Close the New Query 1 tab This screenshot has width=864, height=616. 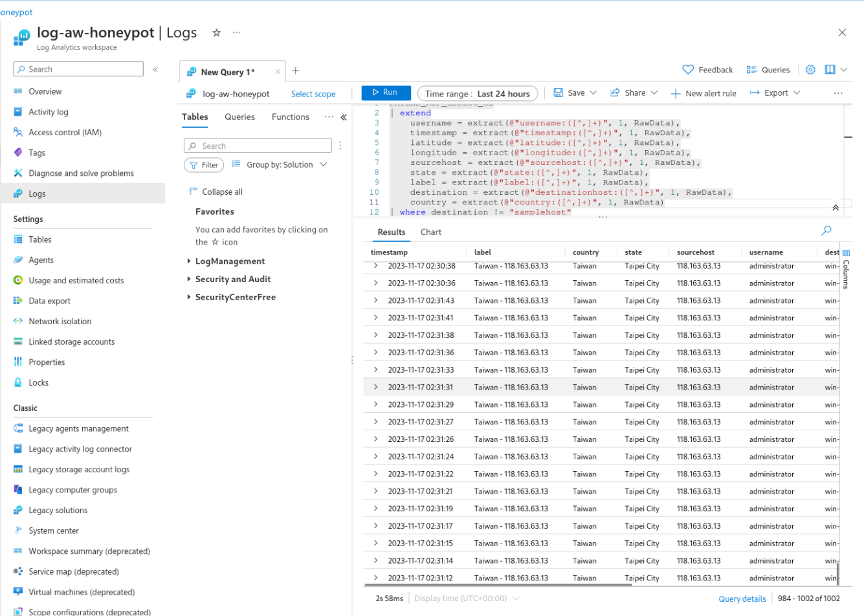pyautogui.click(x=278, y=72)
